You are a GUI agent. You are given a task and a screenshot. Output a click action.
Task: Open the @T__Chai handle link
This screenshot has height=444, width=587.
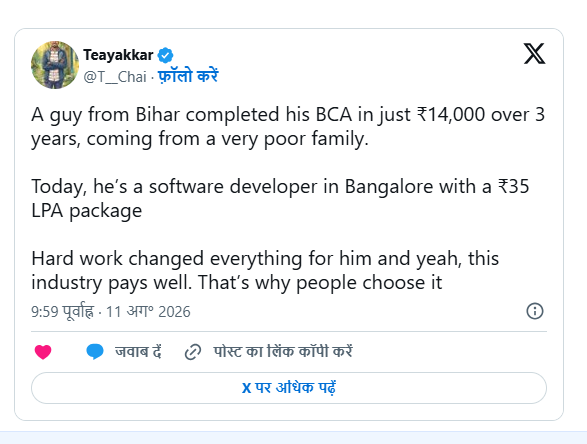point(115,77)
